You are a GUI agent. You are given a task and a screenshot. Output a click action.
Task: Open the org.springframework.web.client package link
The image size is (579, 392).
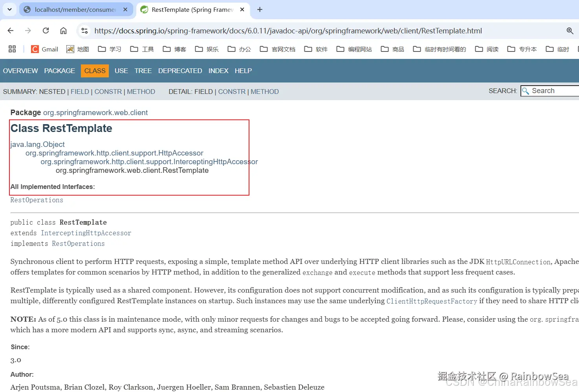pyautogui.click(x=95, y=113)
